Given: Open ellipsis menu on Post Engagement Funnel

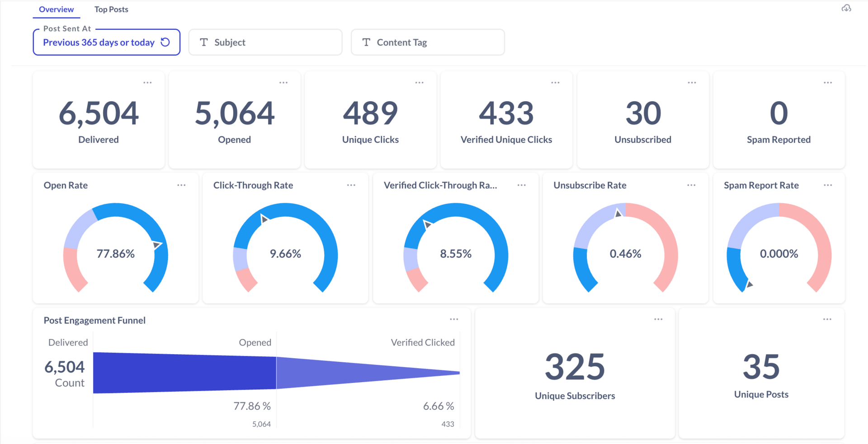Looking at the screenshot, I should (x=454, y=319).
